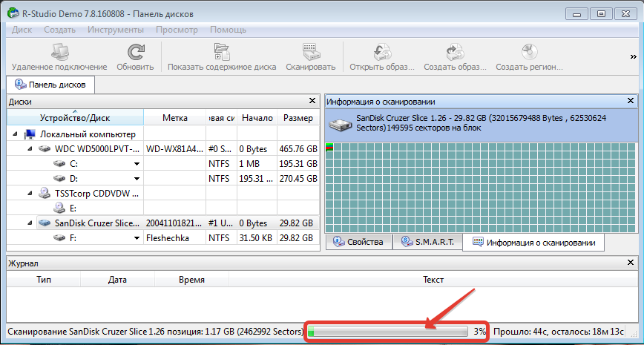Click the D: partition icon
This screenshot has width=644, height=345.
pyautogui.click(x=59, y=179)
